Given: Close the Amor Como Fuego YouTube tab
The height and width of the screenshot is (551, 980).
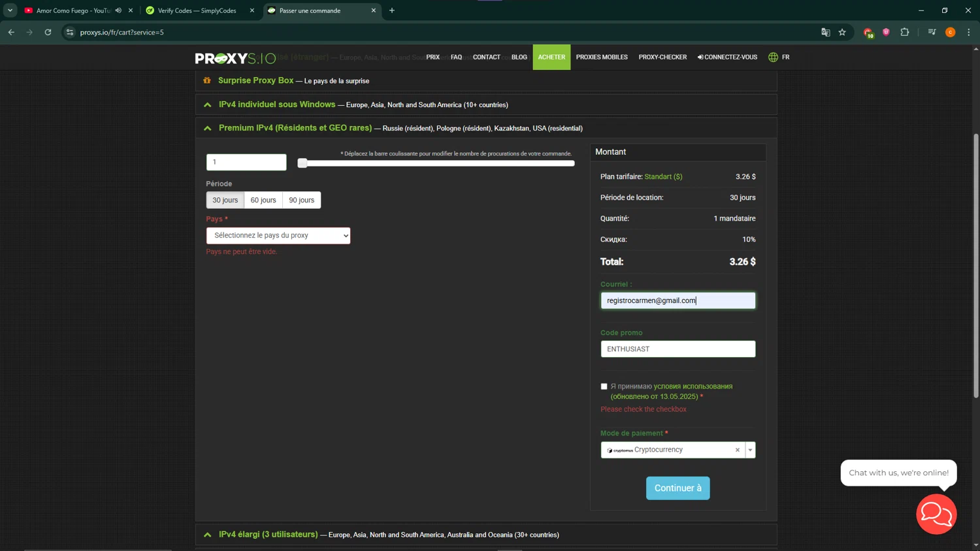Looking at the screenshot, I should point(131,10).
